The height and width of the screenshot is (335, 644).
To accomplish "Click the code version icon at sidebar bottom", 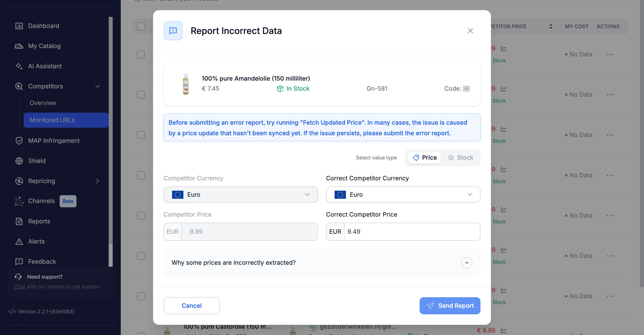I will [x=12, y=312].
